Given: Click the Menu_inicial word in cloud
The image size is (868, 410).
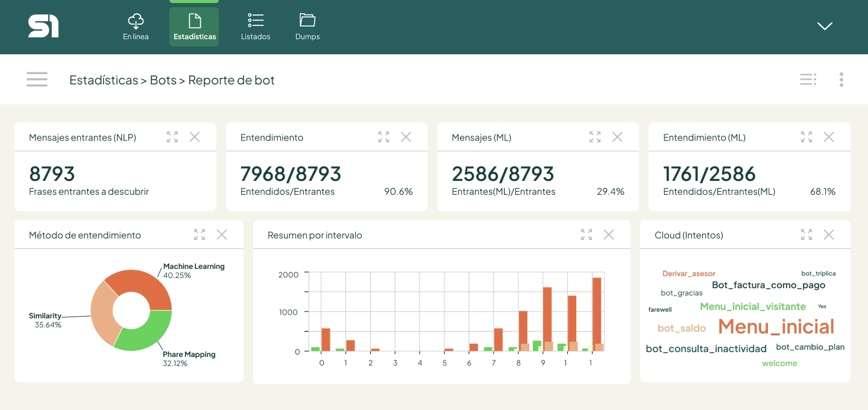Looking at the screenshot, I should click(x=776, y=326).
